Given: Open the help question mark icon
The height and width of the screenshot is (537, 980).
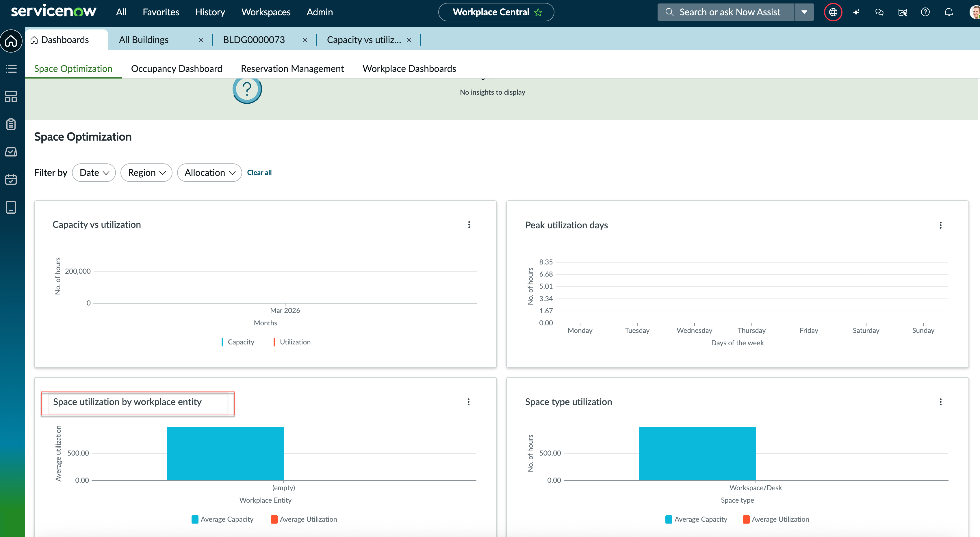Looking at the screenshot, I should 925,12.
